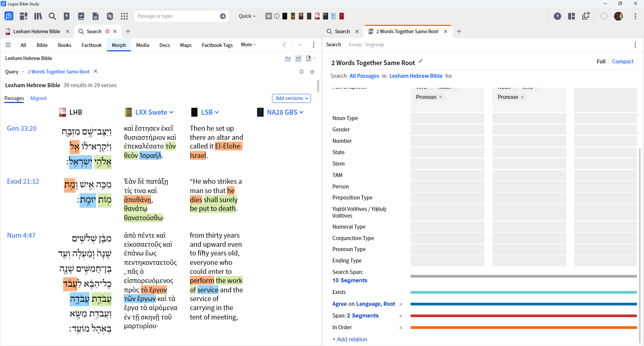Open the Tools shield icon

pos(110,16)
